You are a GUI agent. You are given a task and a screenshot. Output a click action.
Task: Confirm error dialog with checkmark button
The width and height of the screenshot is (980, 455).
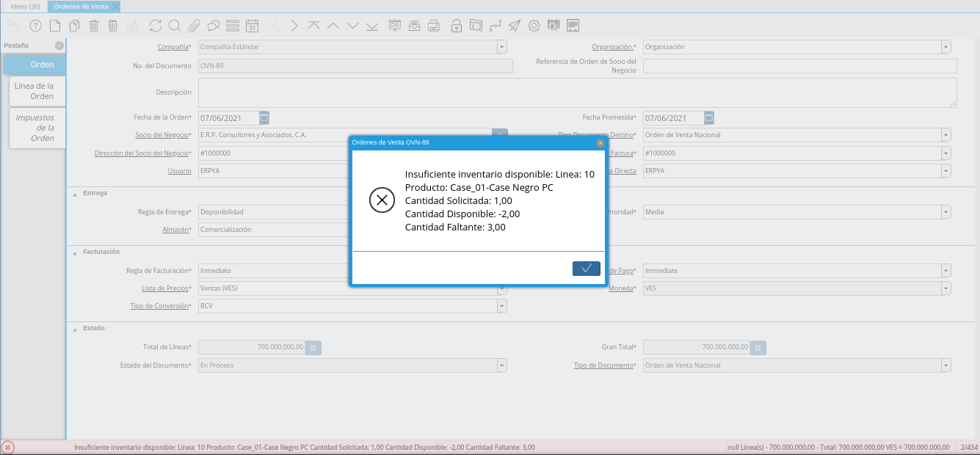click(586, 269)
